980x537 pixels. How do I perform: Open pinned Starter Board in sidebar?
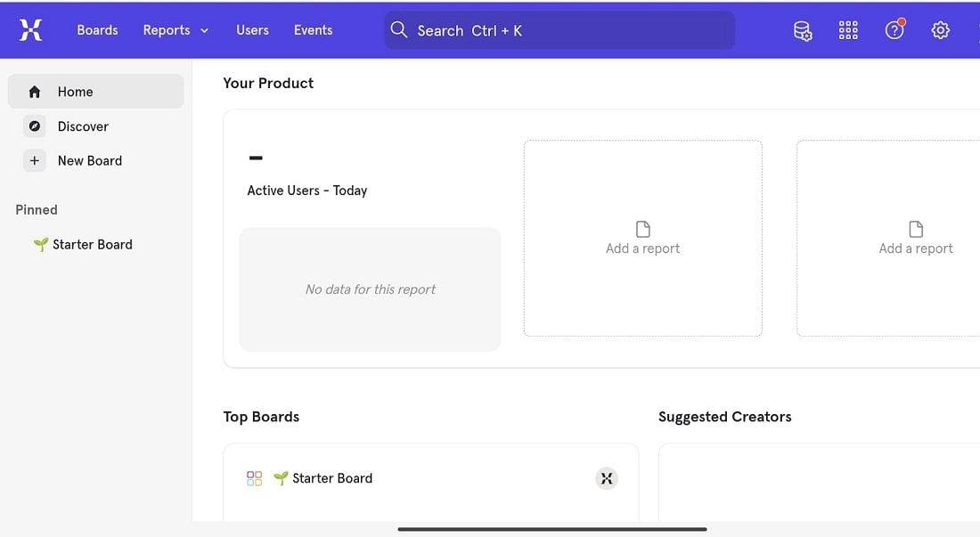click(92, 244)
